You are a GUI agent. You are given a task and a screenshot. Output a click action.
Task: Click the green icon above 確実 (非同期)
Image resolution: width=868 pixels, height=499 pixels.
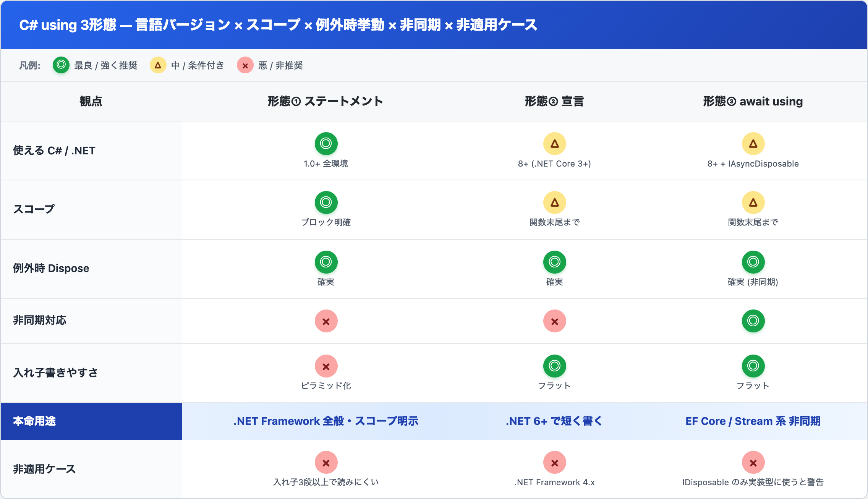[753, 262]
